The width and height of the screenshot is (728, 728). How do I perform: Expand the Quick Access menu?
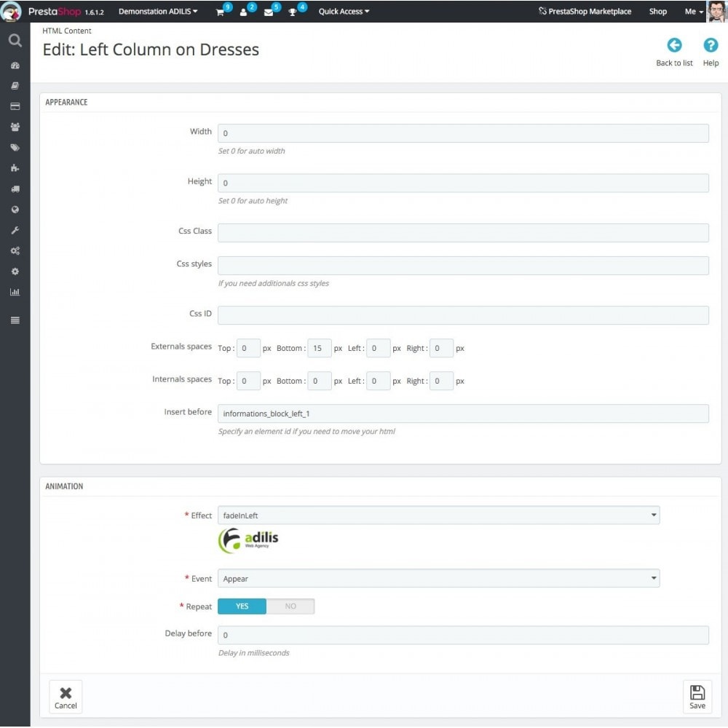pyautogui.click(x=344, y=11)
